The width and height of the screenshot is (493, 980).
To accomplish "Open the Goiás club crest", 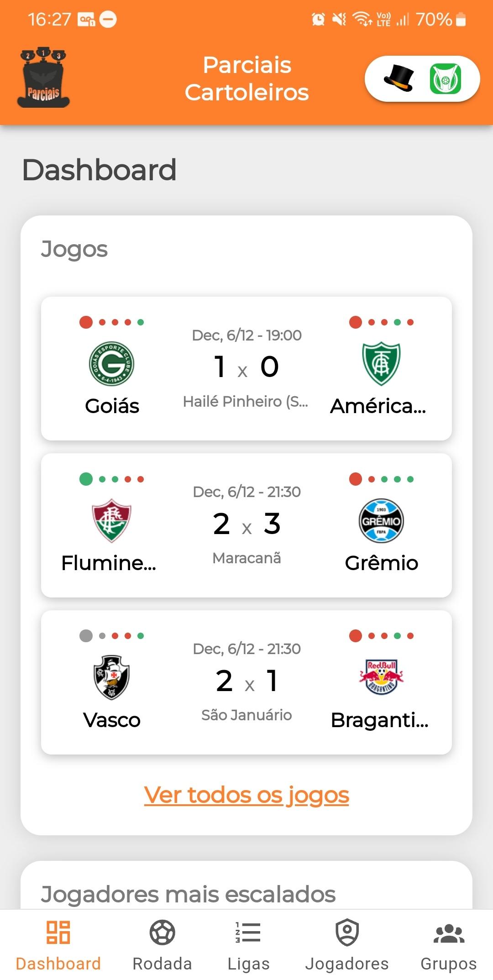I will coord(111,364).
